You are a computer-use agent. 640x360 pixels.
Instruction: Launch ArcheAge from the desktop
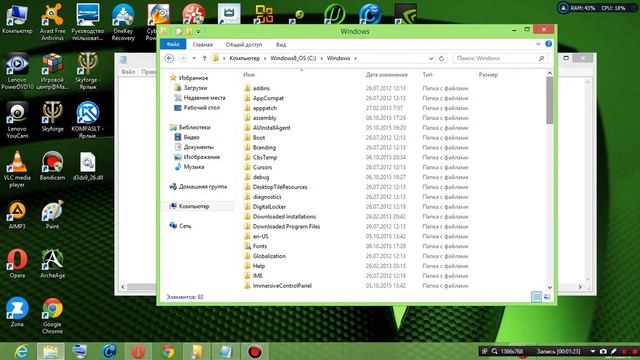pos(52,263)
